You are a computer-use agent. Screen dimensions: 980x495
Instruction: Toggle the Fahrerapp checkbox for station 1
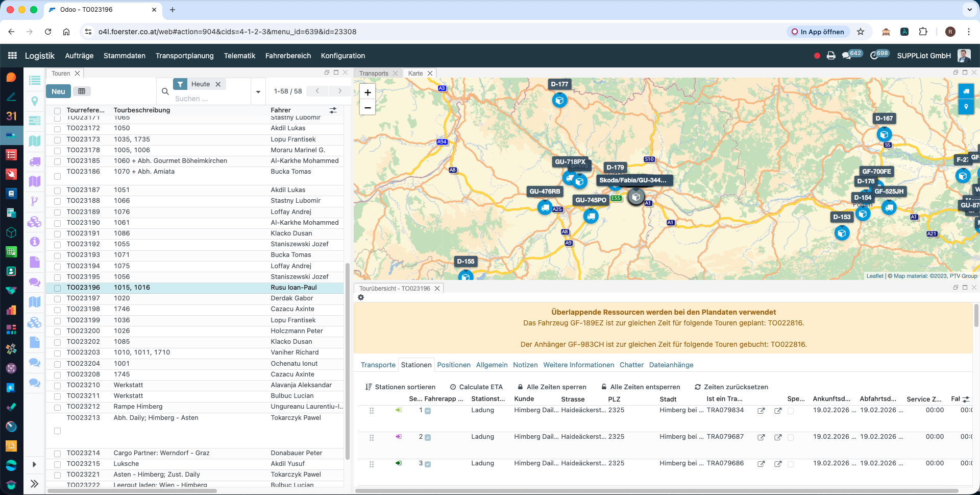point(428,410)
